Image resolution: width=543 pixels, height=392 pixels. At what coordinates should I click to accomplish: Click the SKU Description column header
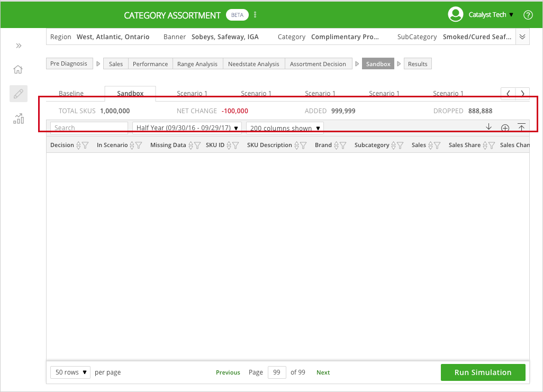click(x=269, y=145)
